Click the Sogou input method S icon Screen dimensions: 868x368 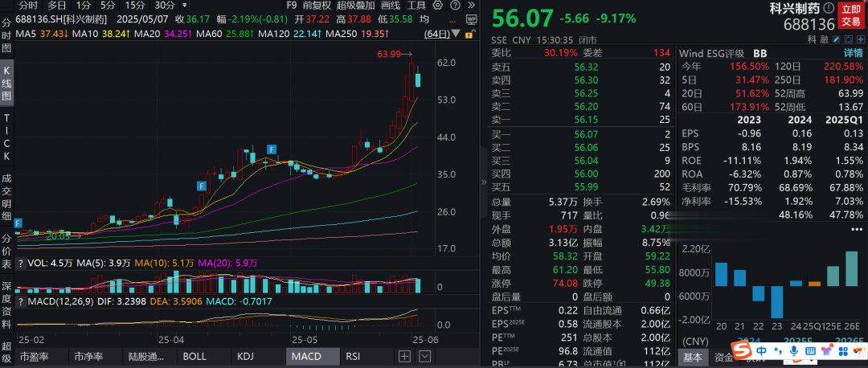[739, 350]
